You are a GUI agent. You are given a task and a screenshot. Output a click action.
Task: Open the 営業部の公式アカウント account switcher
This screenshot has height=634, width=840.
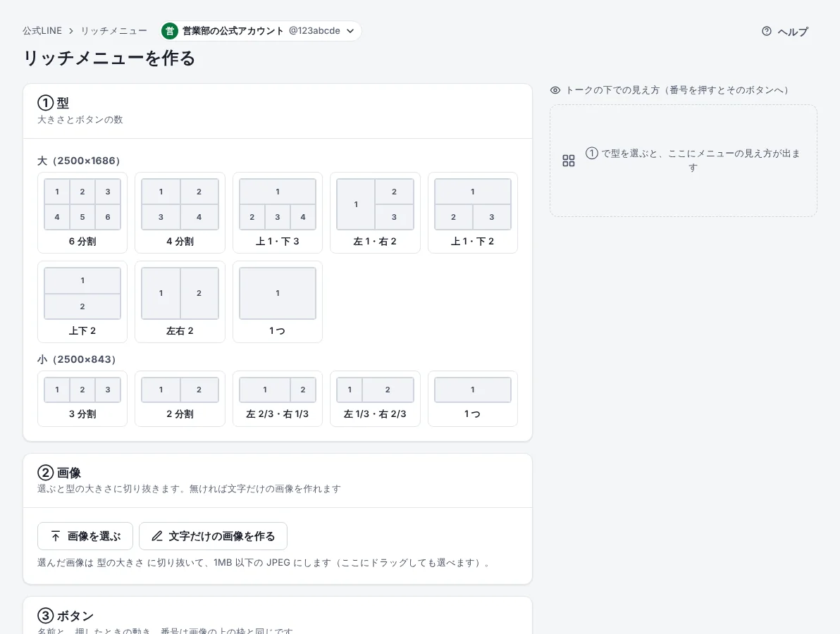tap(261, 31)
